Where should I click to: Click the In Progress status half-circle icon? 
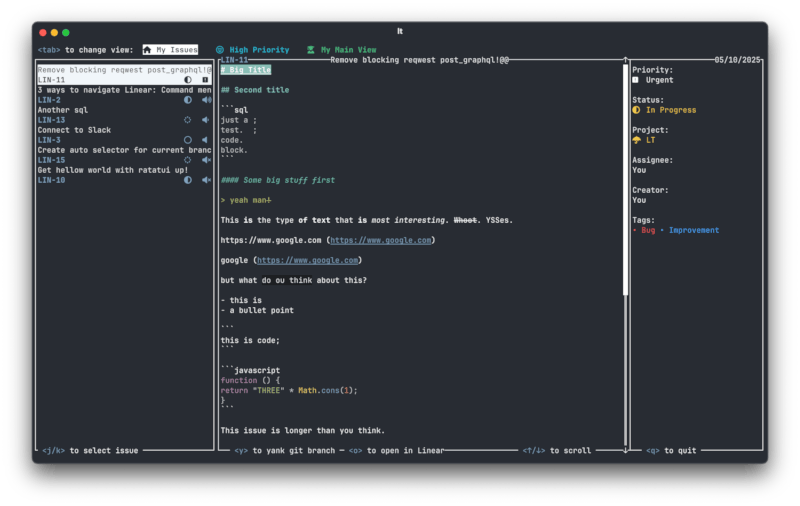636,110
